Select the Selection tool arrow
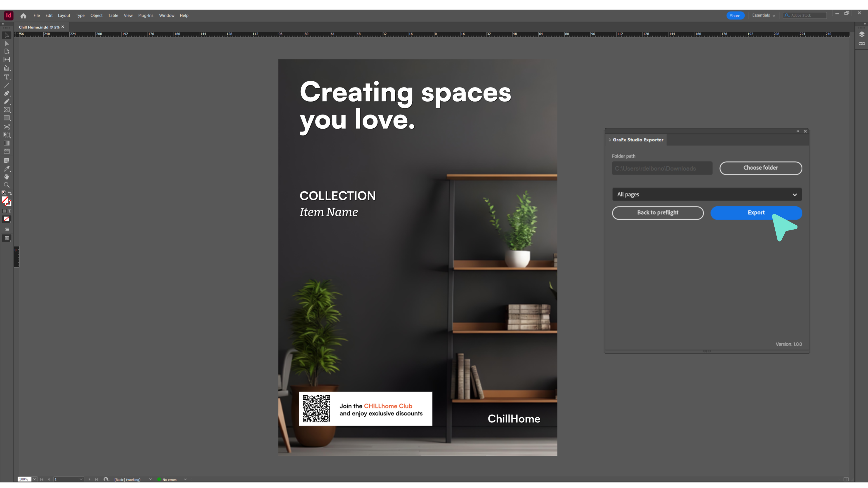 tap(7, 35)
